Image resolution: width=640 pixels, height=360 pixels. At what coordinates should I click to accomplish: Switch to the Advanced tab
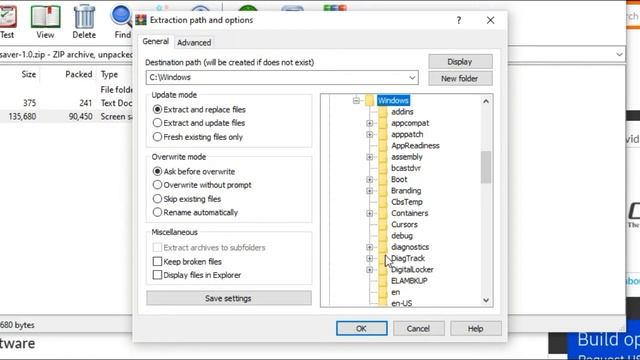(194, 42)
